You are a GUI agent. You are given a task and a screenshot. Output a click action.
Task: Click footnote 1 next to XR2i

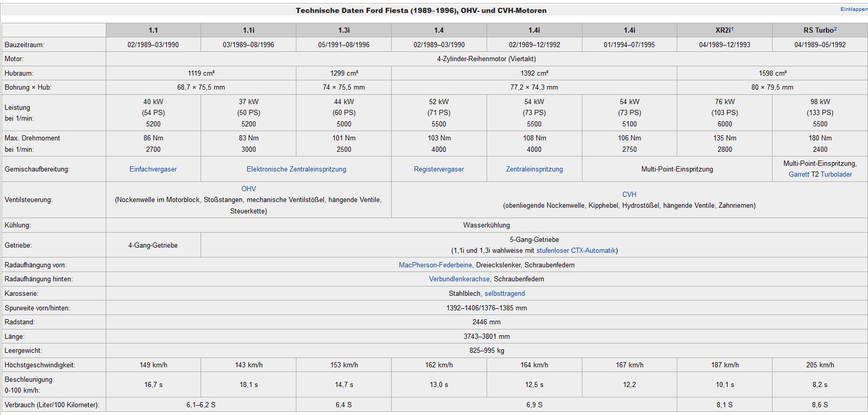tap(732, 28)
